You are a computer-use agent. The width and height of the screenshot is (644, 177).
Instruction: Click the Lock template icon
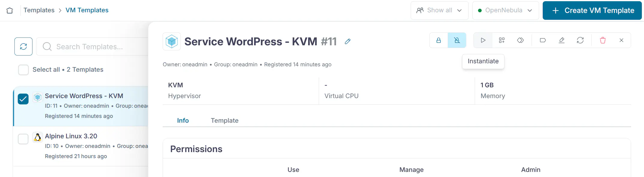439,40
